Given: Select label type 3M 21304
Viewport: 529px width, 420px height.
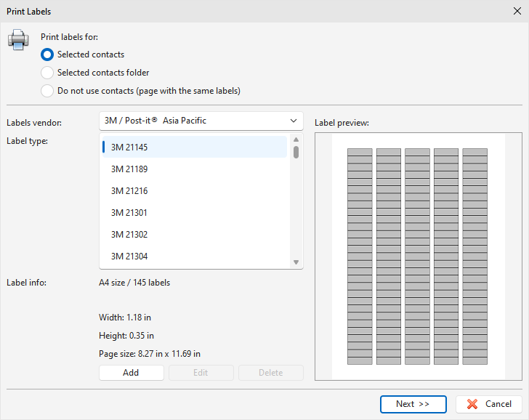Looking at the screenshot, I should pos(195,257).
